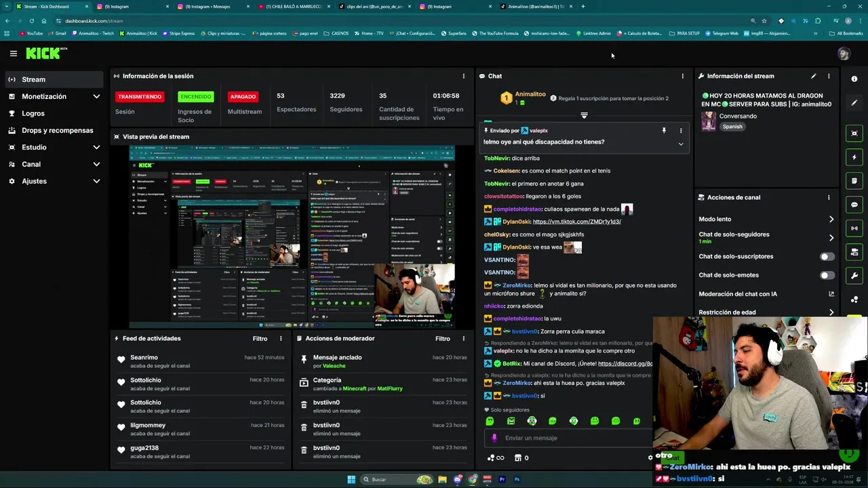
Task: Click the info icon in right sidebar
Action: 854,79
